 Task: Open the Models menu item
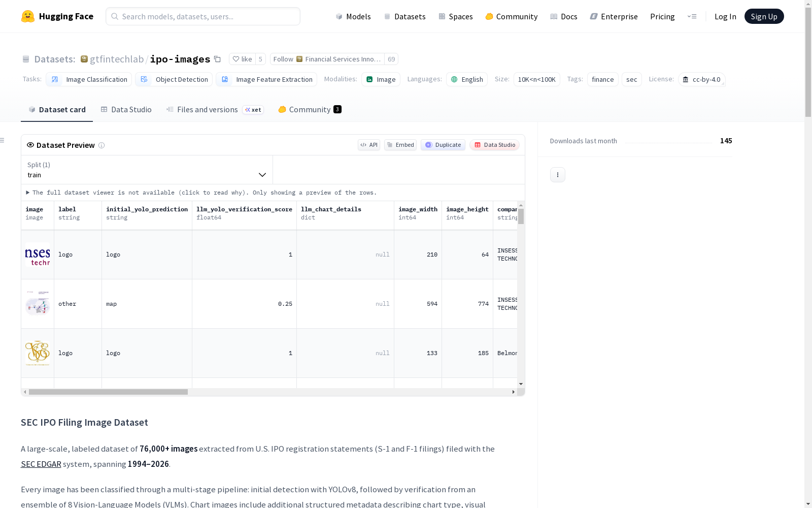[353, 16]
